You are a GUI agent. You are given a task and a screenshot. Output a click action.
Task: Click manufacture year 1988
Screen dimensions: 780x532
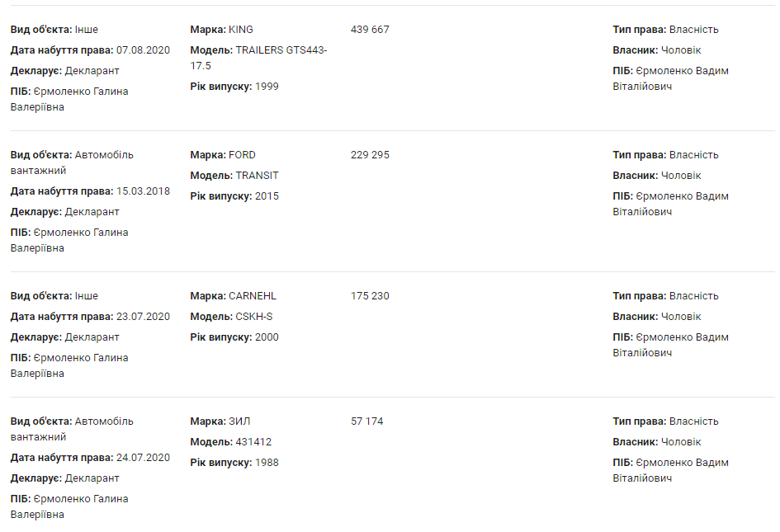point(267,463)
